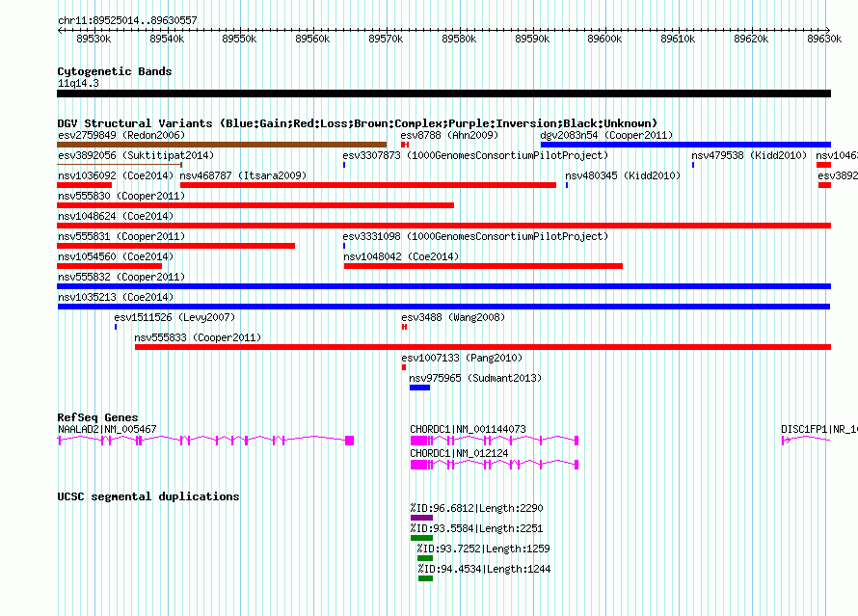This screenshot has height=616, width=858.
Task: Click the 89530k ruler tick label
Action: tap(94, 40)
